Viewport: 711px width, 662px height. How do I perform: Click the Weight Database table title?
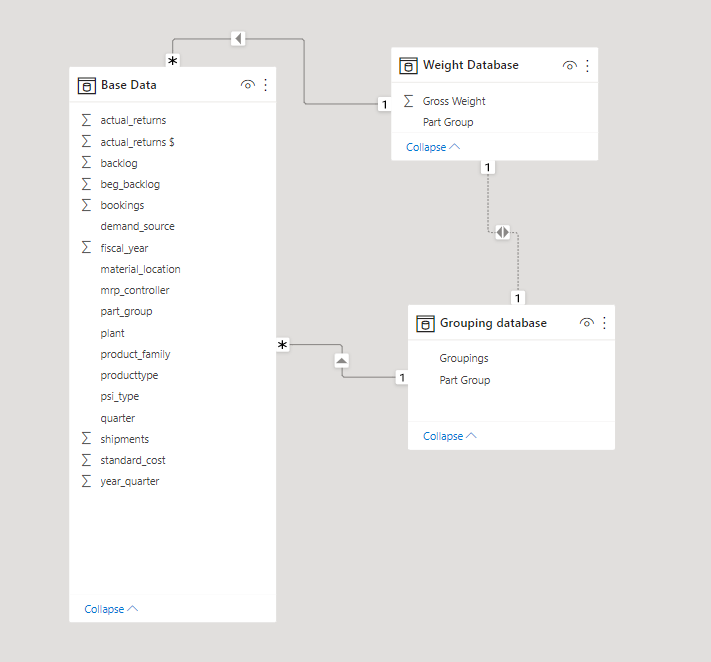tap(471, 65)
